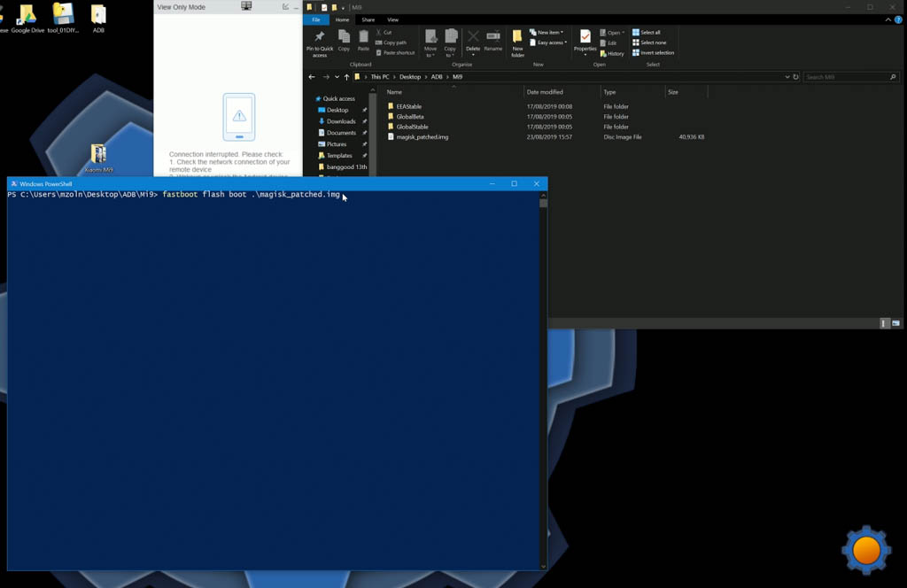Click History in the Open group

point(612,53)
